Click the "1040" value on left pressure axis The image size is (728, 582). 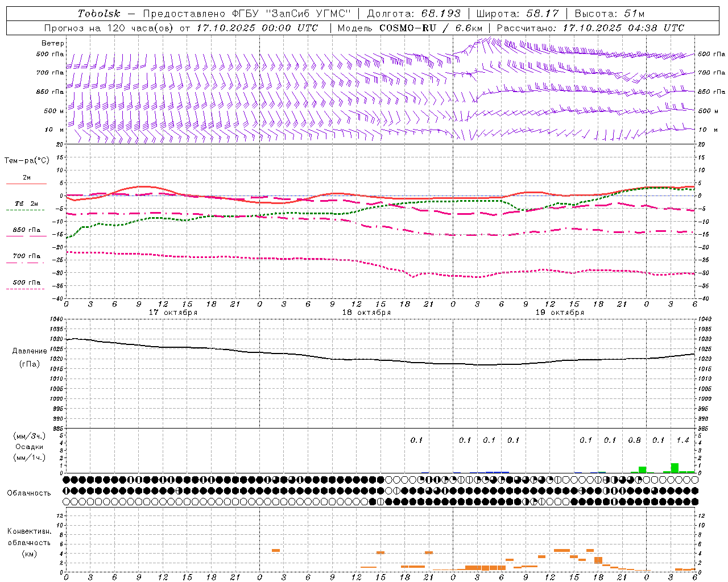(55, 319)
